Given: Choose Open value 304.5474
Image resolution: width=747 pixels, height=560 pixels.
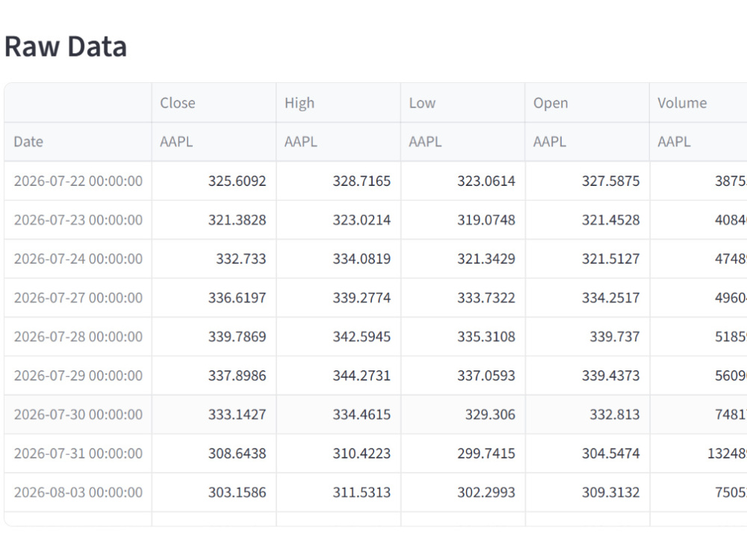Looking at the screenshot, I should 587,453.
